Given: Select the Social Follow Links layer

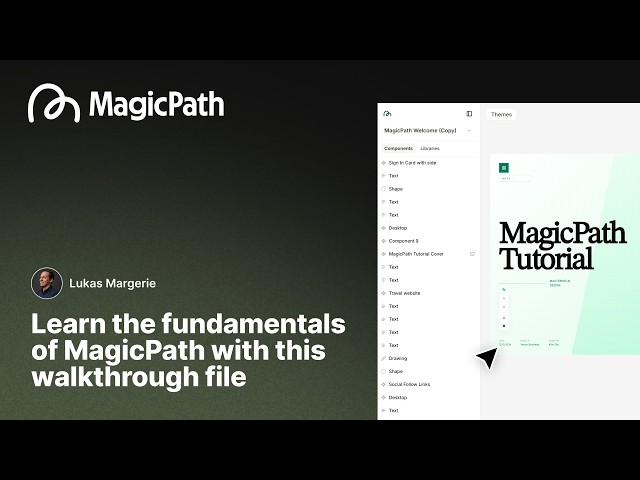Looking at the screenshot, I should [x=429, y=384].
